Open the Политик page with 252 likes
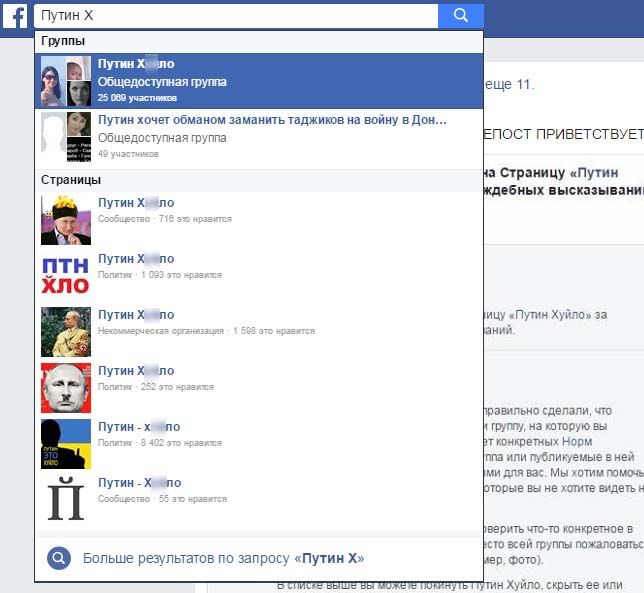This screenshot has height=593, width=644. 259,388
